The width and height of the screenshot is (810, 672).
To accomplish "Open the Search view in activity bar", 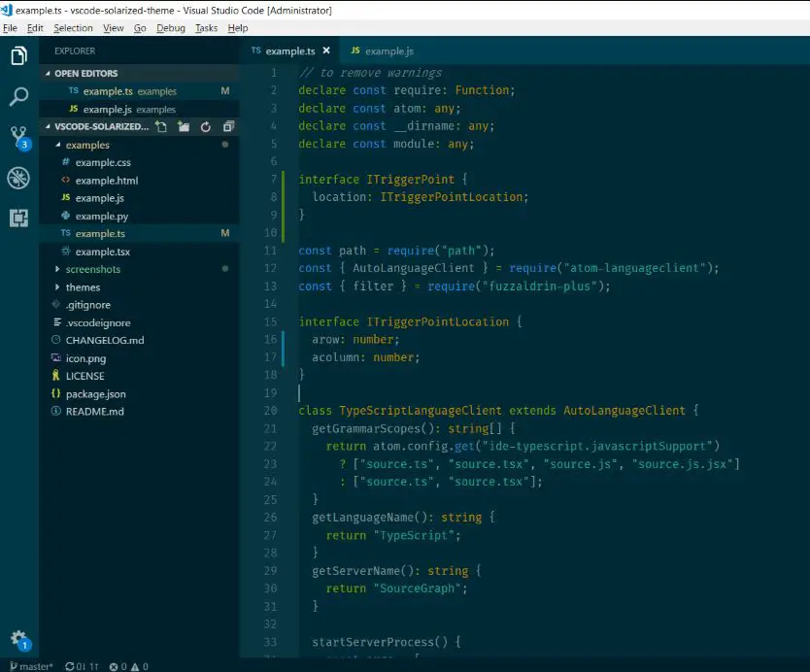I will click(x=18, y=96).
